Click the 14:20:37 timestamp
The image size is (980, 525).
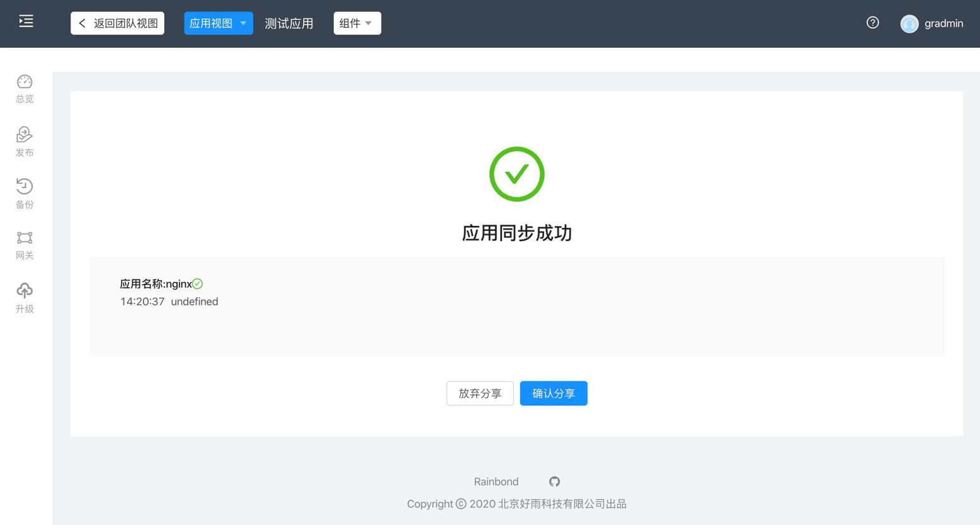click(x=142, y=302)
